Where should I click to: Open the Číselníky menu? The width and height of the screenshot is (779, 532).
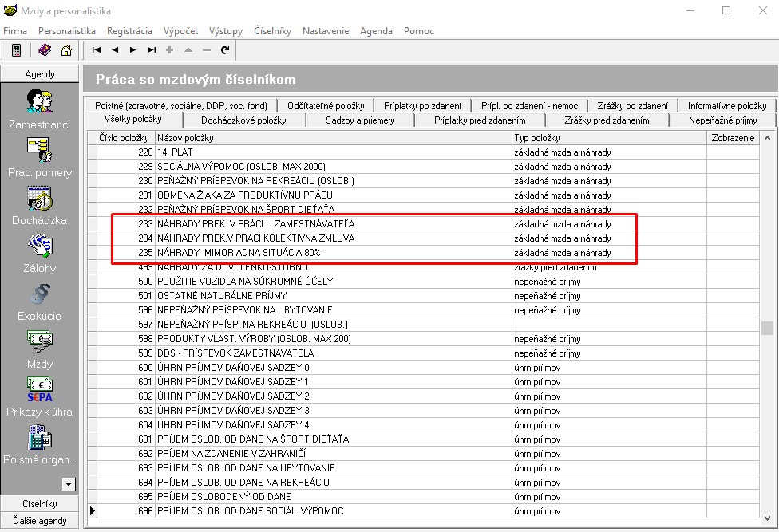272,31
